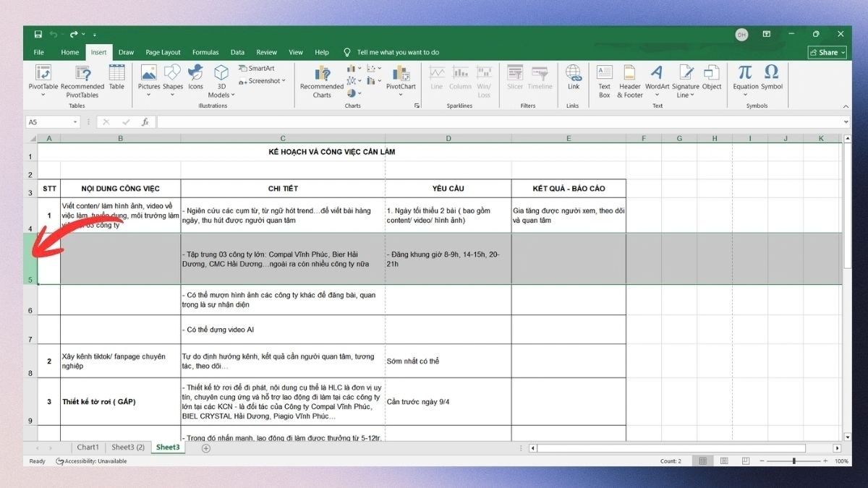This screenshot has height=488, width=868.
Task: Insert a Symbol
Action: [772, 77]
